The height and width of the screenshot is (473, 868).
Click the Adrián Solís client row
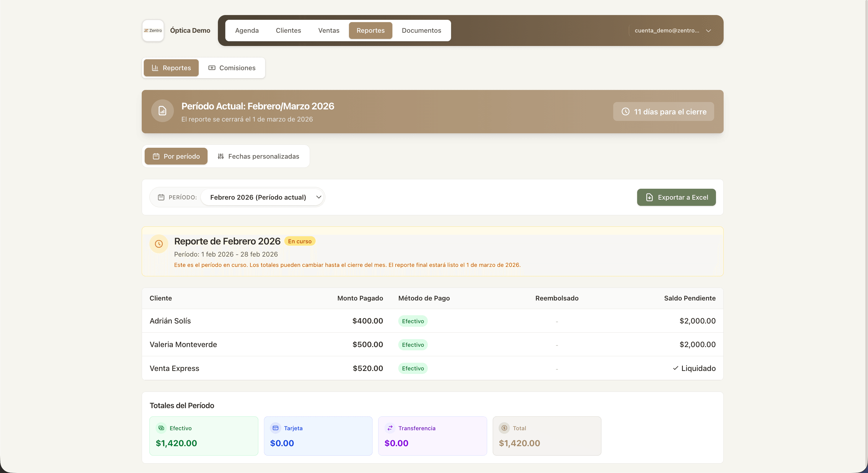point(170,321)
